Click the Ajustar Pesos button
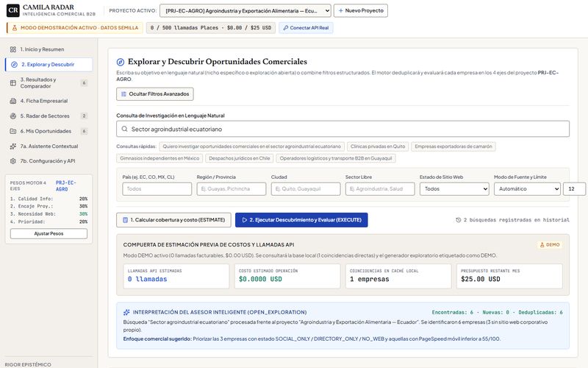Screen dimensions: 588x368 [49, 233]
